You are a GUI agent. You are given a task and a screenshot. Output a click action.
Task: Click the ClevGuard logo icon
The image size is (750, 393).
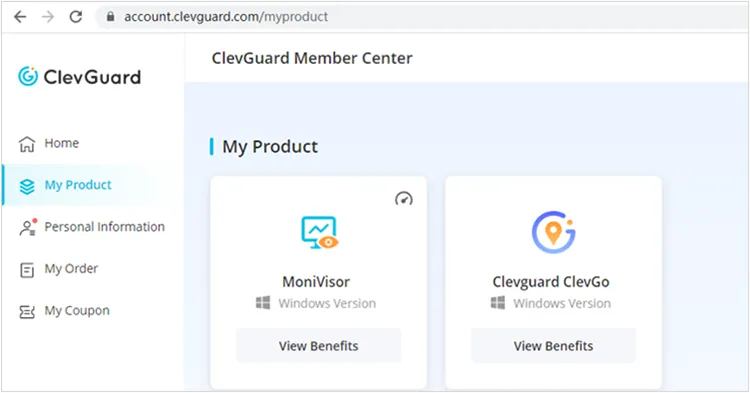28,76
